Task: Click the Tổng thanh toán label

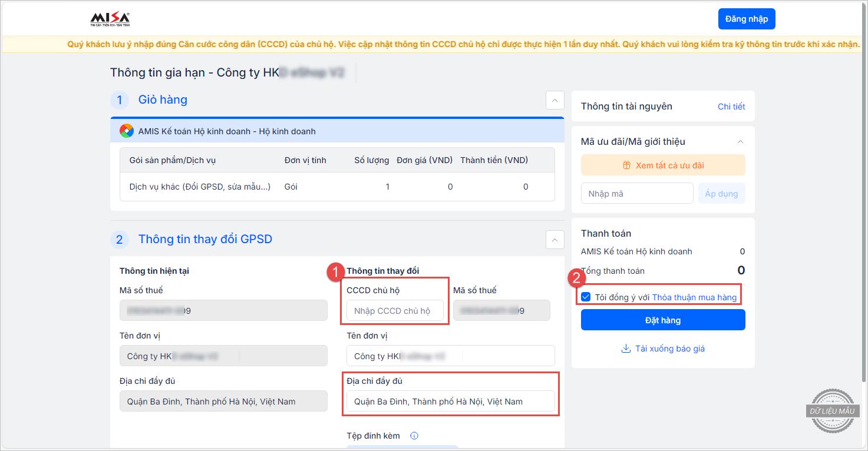Action: click(613, 271)
